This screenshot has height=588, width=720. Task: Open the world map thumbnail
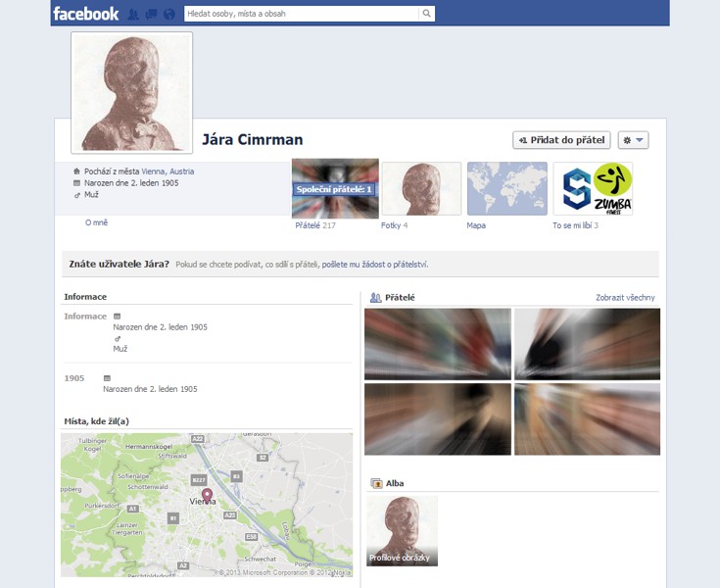pyautogui.click(x=507, y=188)
